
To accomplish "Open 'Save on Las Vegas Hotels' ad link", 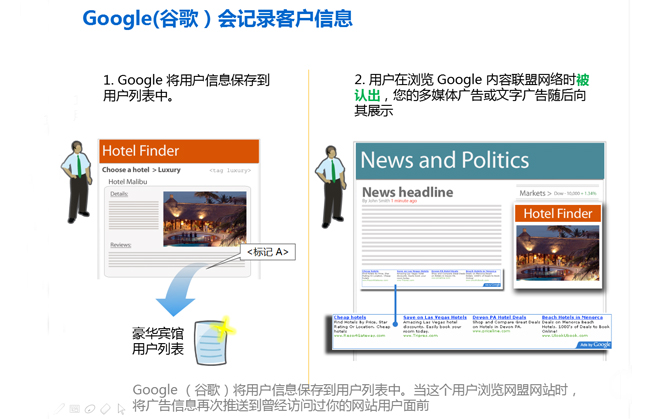I will tap(435, 317).
